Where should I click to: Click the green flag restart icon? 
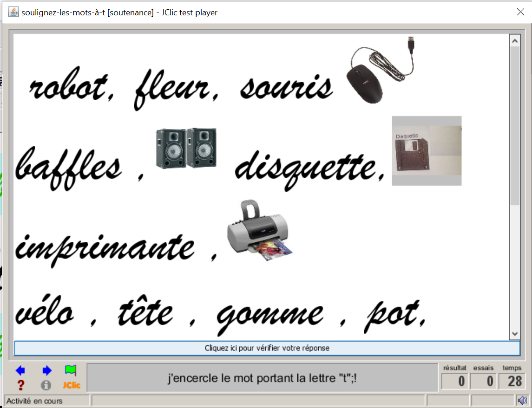pos(70,370)
